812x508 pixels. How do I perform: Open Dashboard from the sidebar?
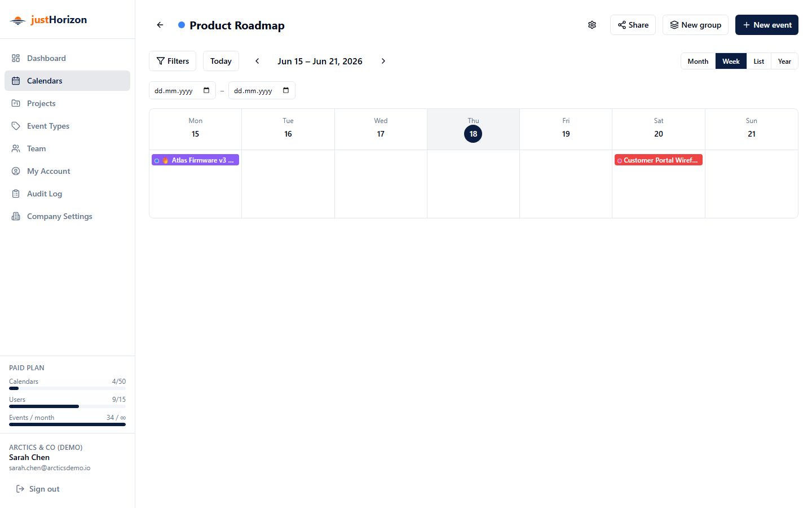[x=67, y=58]
